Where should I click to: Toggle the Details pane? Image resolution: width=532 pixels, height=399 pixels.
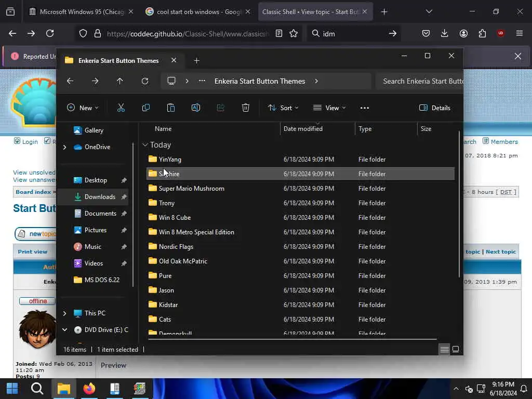pyautogui.click(x=435, y=108)
